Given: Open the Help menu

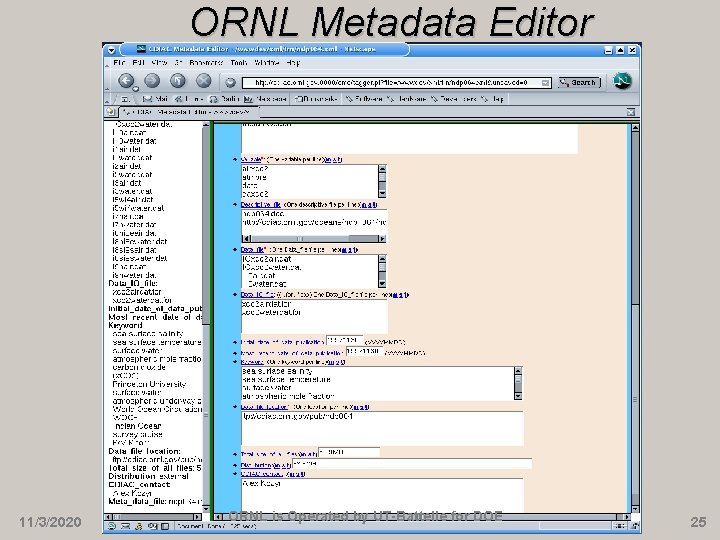Looking at the screenshot, I should 293,62.
